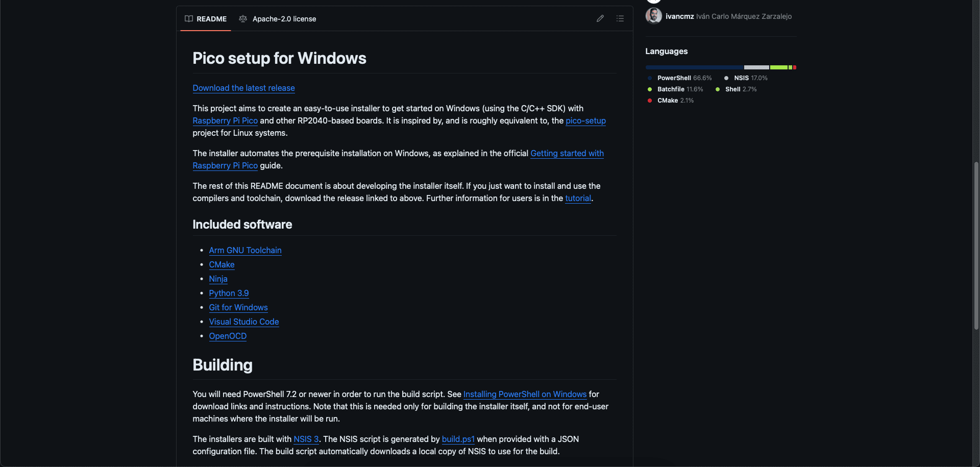
Task: Click the page vertical scrollbar thumb
Action: pos(976,245)
